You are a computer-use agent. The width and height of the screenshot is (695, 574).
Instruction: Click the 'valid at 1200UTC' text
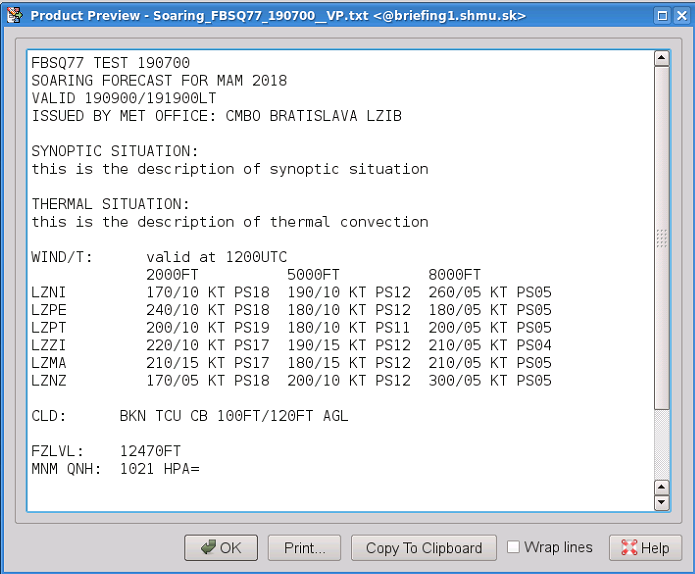pyautogui.click(x=217, y=257)
